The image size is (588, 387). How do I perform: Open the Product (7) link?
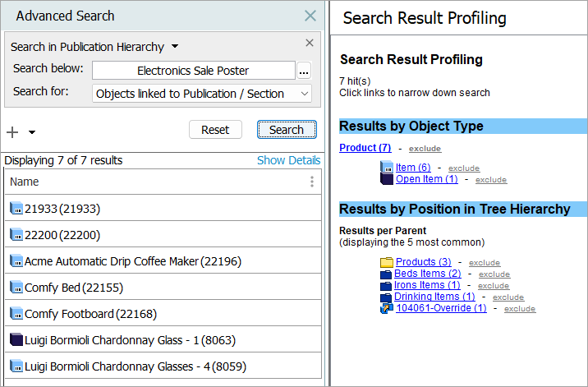pos(365,148)
